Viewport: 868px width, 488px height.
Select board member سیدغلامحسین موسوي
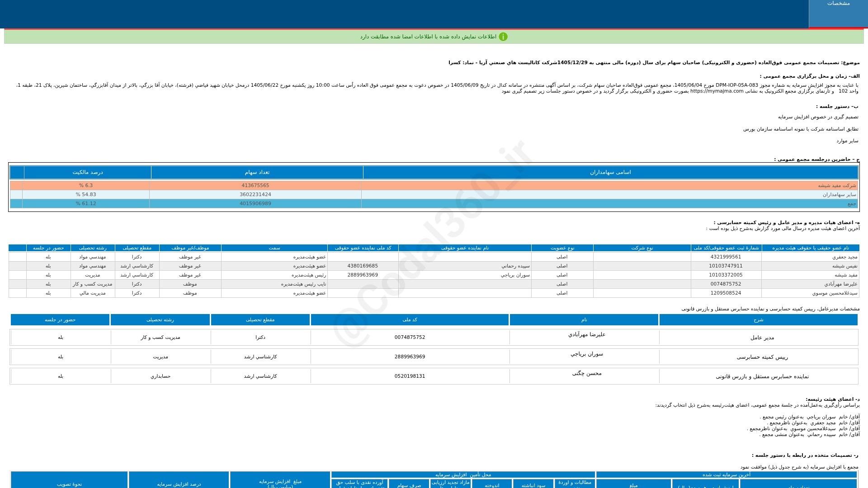[x=835, y=293]
